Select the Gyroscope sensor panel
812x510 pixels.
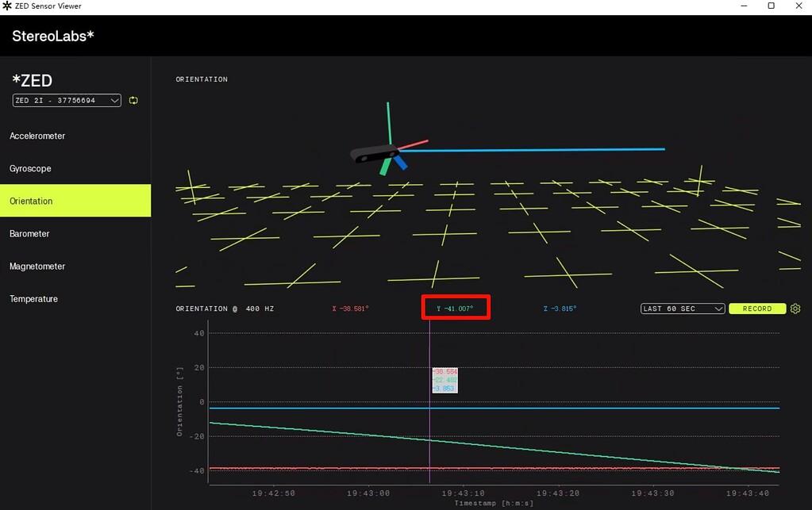(31, 168)
